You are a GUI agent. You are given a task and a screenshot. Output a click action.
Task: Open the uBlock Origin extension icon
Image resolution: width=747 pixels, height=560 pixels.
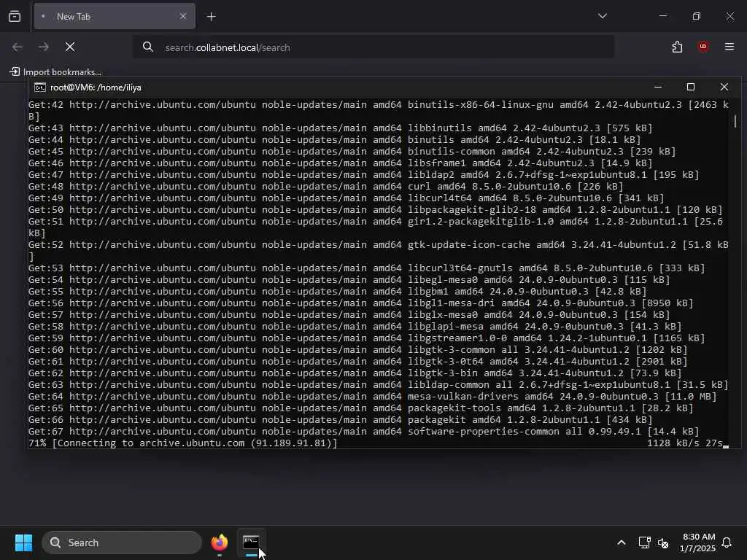point(703,47)
